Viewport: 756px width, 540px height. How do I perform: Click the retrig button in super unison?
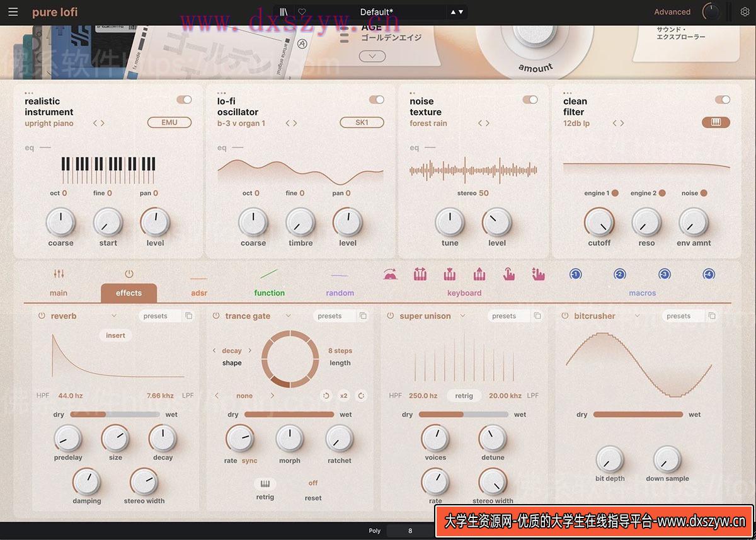pyautogui.click(x=464, y=396)
